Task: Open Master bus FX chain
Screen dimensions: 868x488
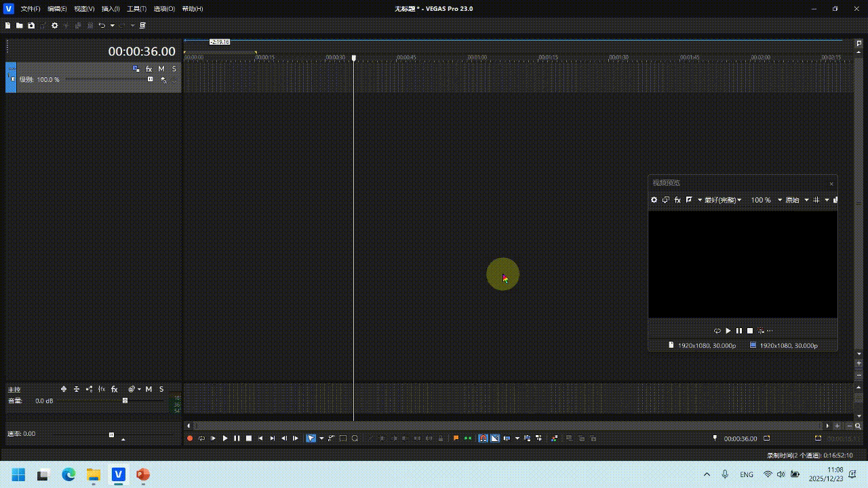Action: click(x=114, y=389)
